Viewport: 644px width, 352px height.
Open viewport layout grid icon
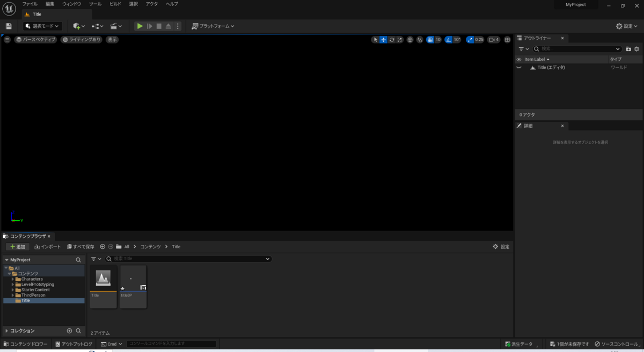(507, 40)
